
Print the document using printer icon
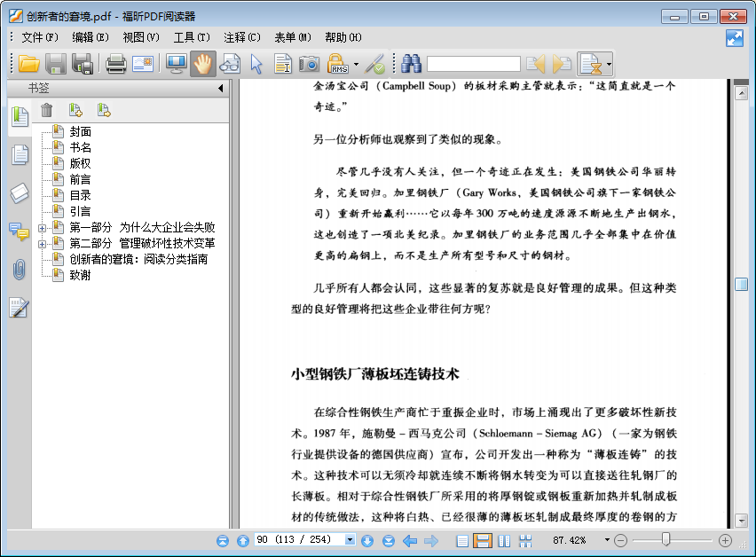115,64
